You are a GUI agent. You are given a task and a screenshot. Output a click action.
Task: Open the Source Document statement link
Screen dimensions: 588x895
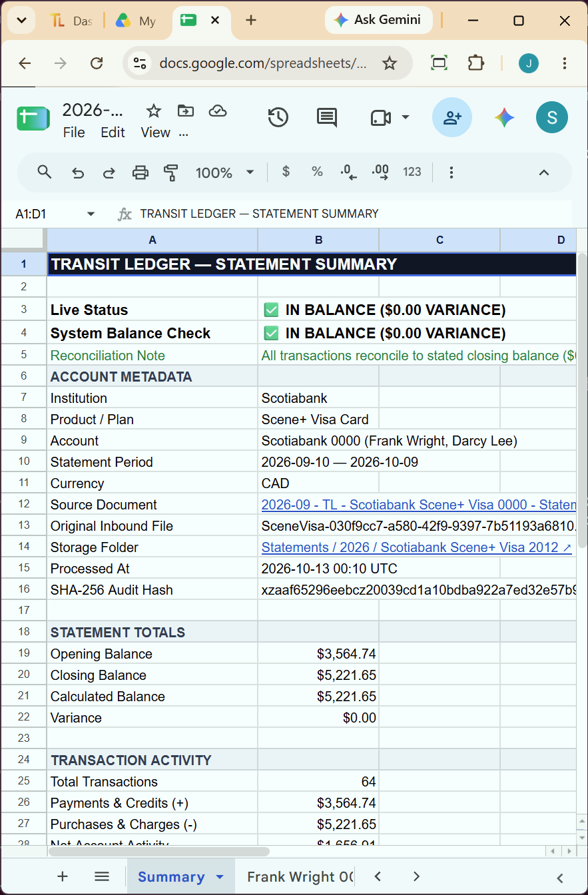point(418,504)
